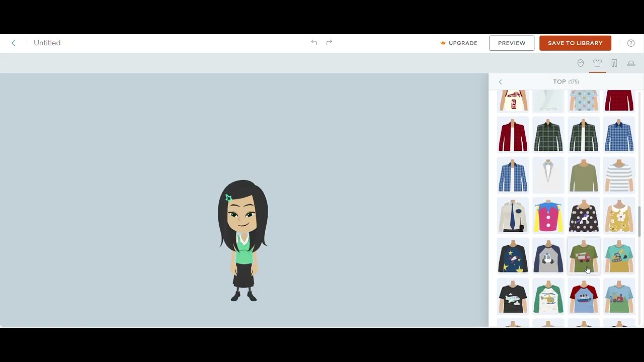Choose the pink clown costume top
This screenshot has height=362, width=644.
click(548, 216)
